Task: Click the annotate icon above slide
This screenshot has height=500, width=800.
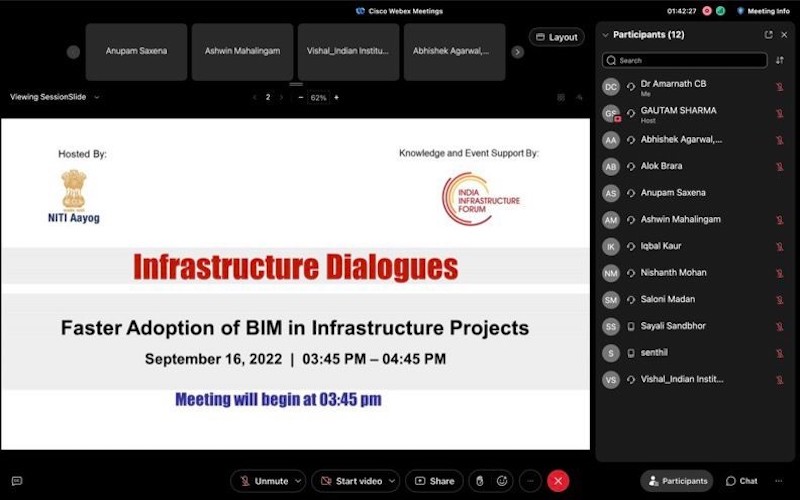Action: click(x=580, y=97)
